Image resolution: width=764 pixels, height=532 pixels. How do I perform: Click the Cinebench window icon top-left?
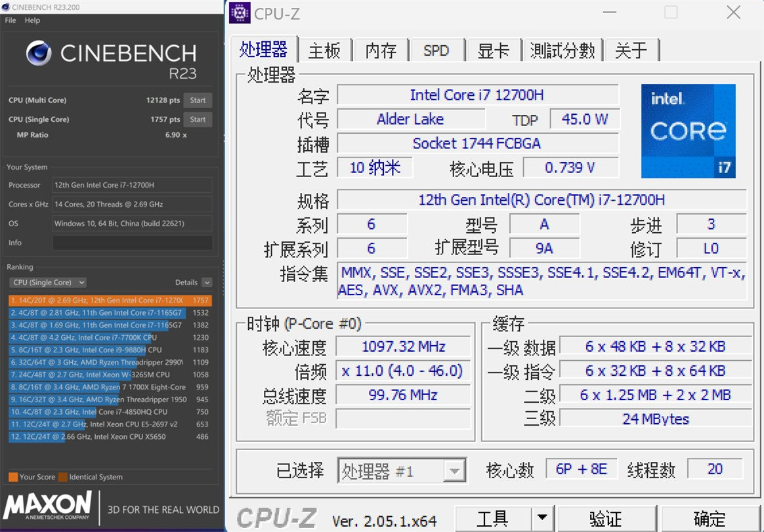pos(5,7)
